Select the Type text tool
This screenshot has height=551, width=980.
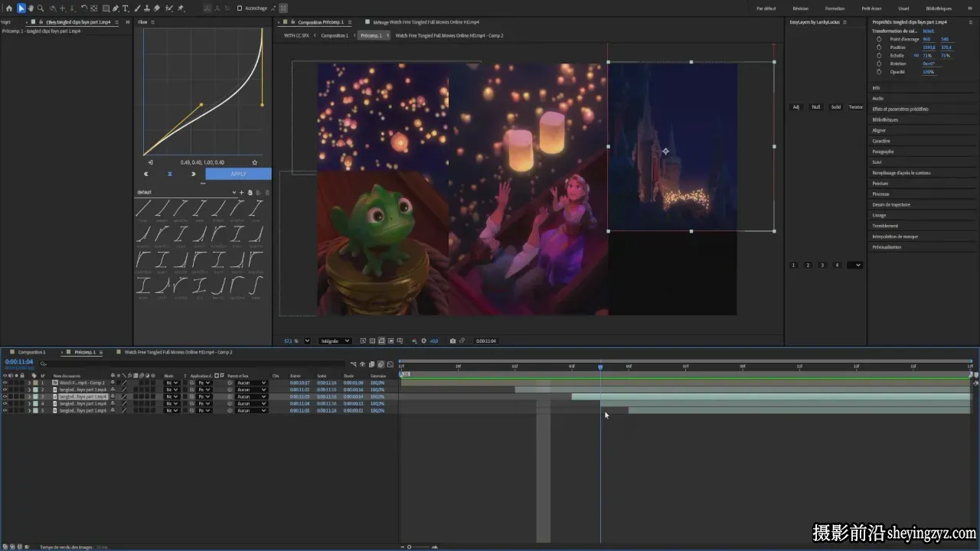click(x=126, y=8)
